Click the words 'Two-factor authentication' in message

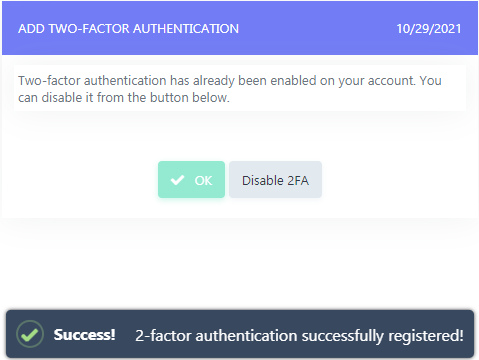(x=92, y=81)
